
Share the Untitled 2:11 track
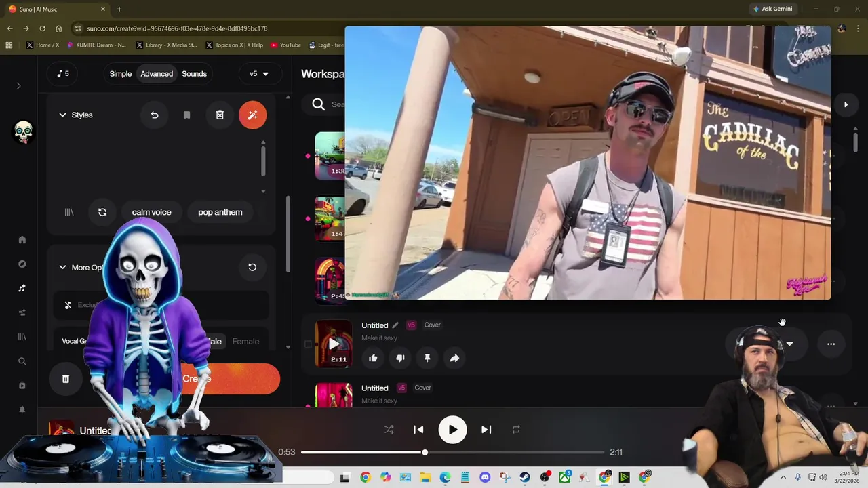coord(454,358)
